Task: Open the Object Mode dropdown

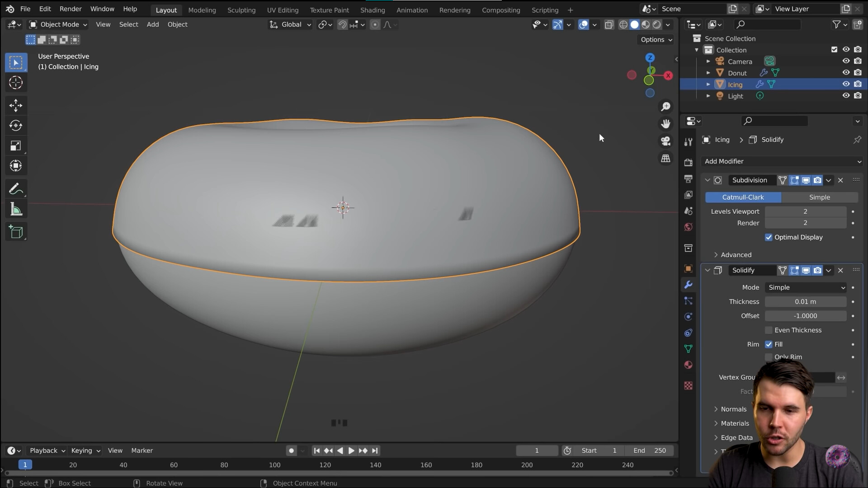Action: [x=58, y=24]
